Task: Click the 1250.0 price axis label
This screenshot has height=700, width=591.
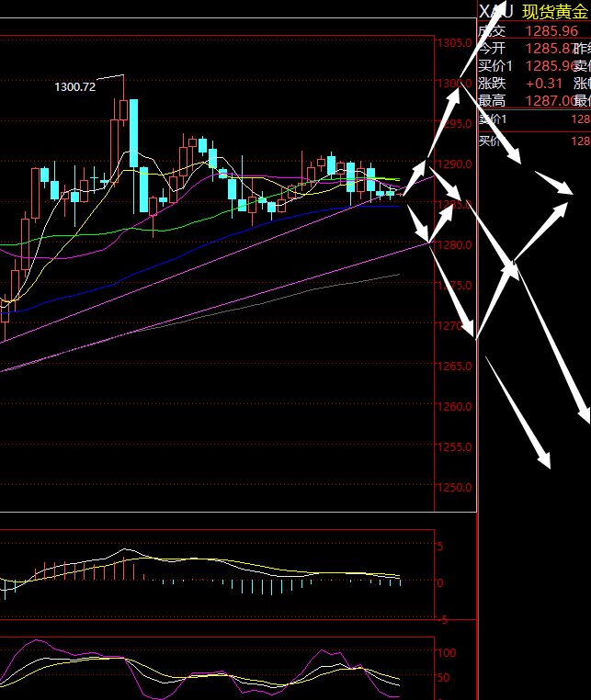Action: (x=455, y=488)
